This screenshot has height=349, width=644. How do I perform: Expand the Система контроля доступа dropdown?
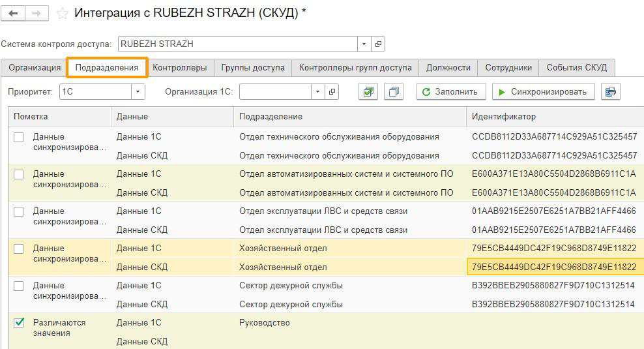click(364, 44)
